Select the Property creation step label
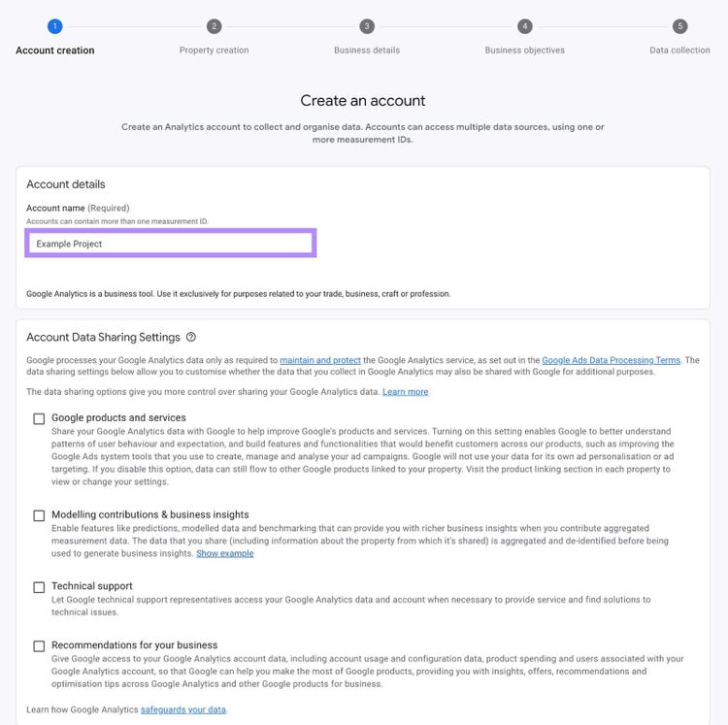 215,50
